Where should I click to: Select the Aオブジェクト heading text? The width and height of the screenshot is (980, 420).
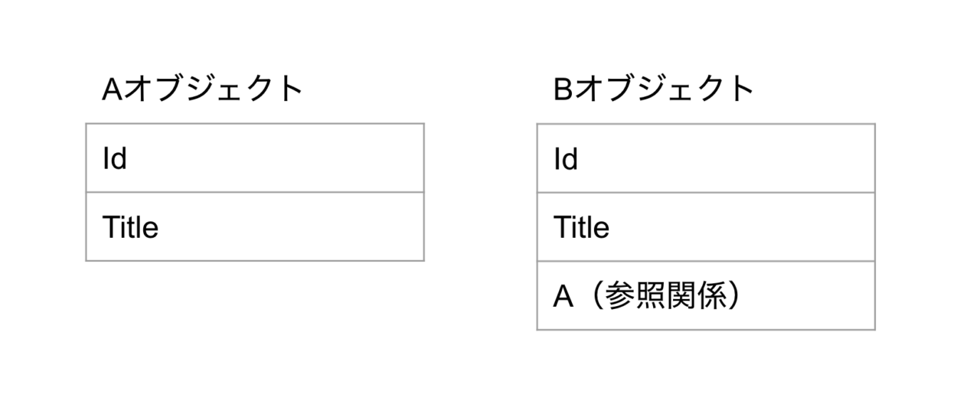coord(203,90)
